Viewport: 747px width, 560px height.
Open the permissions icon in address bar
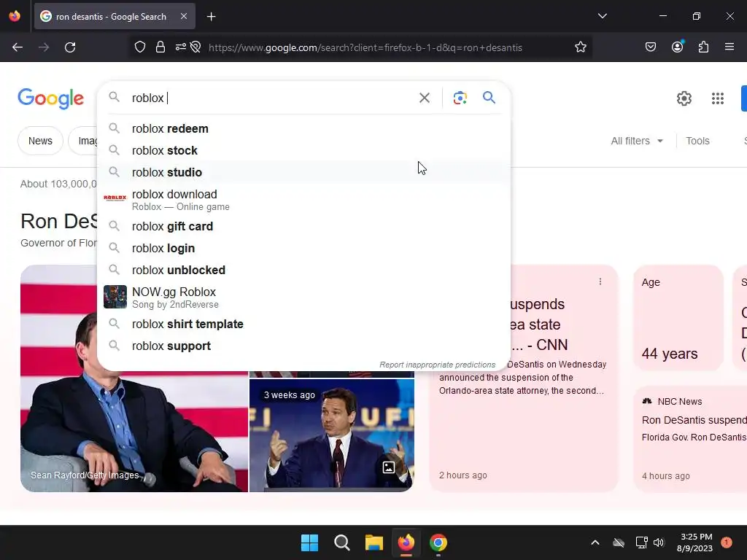[181, 47]
